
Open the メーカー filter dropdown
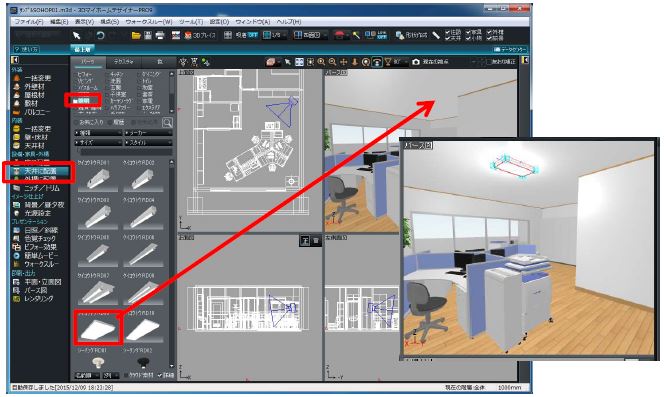[x=148, y=133]
